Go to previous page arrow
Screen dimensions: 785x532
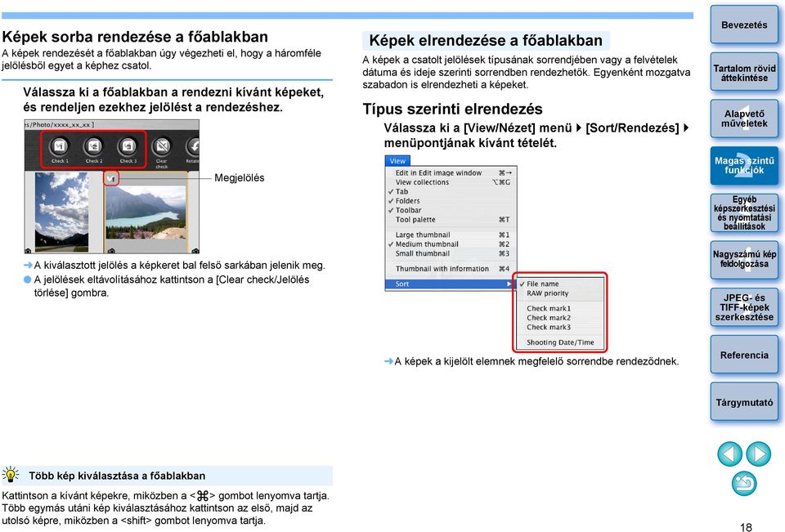pos(730,454)
